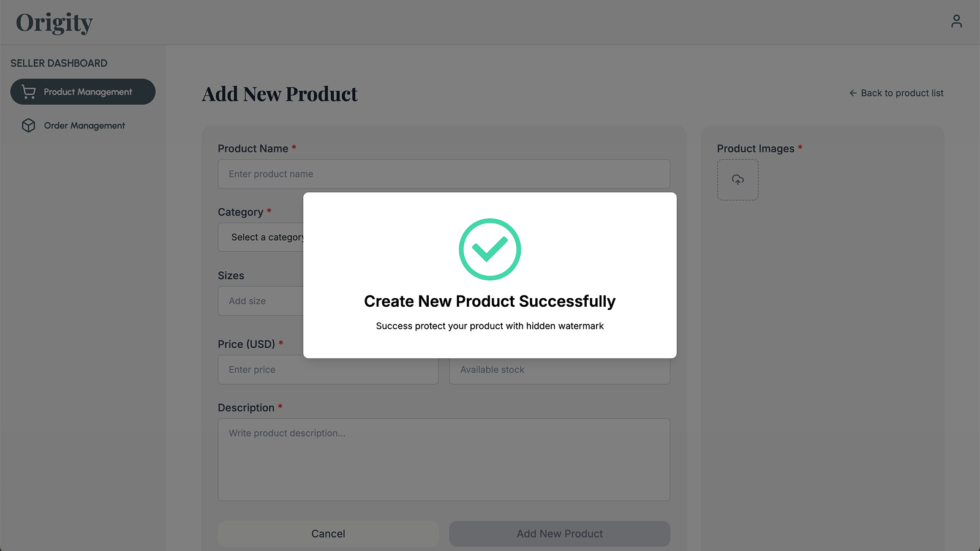This screenshot has width=980, height=551.
Task: Focus the Enter product name field
Action: (443, 174)
